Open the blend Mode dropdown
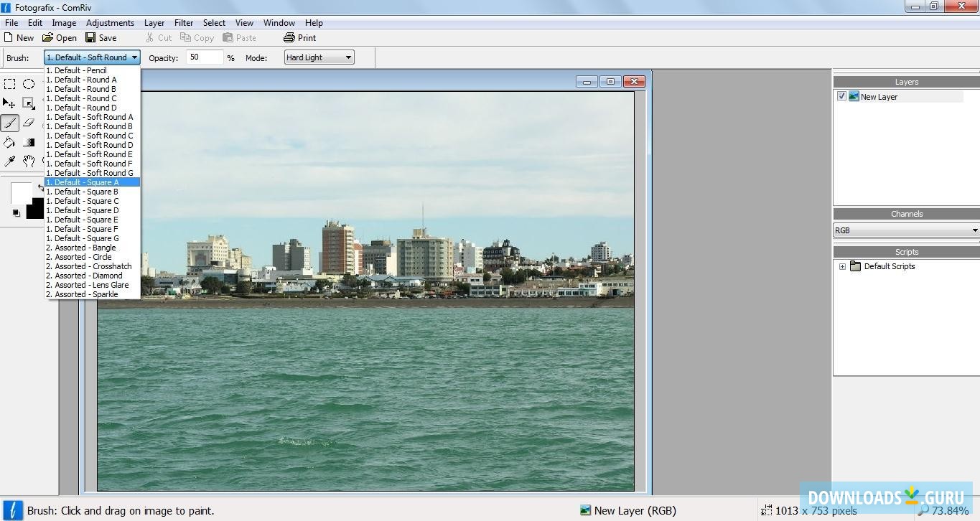The image size is (980, 521). click(x=319, y=57)
